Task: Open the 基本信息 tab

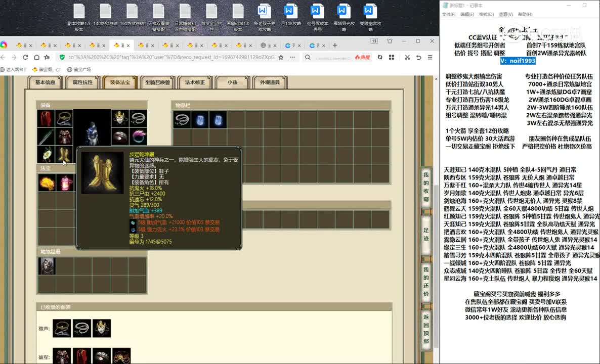Action: pos(45,82)
